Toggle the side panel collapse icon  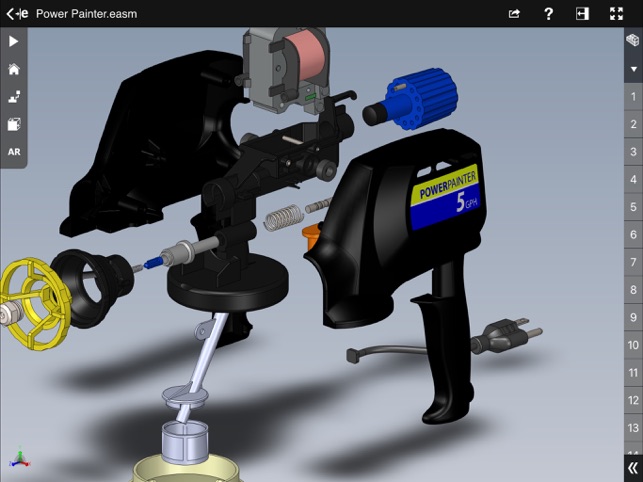pos(581,14)
